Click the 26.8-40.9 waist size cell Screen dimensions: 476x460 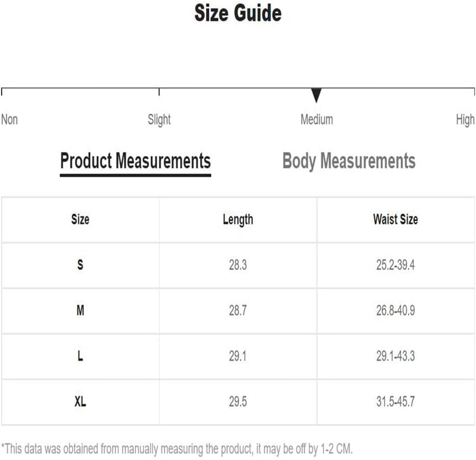point(396,311)
